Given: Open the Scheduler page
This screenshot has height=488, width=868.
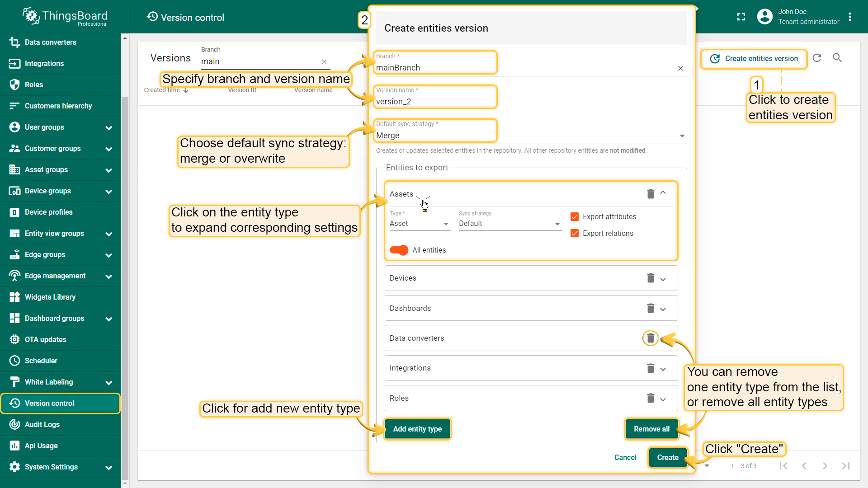Looking at the screenshot, I should pos(61,361).
